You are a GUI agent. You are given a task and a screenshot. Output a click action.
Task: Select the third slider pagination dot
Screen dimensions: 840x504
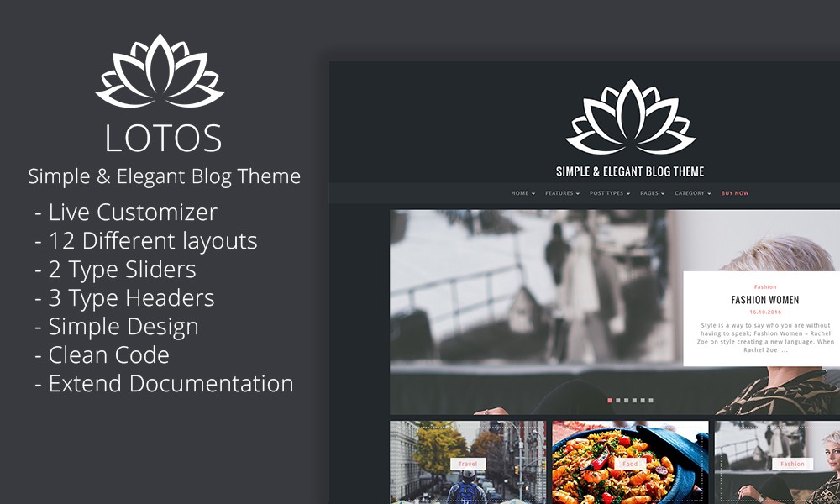(x=627, y=401)
